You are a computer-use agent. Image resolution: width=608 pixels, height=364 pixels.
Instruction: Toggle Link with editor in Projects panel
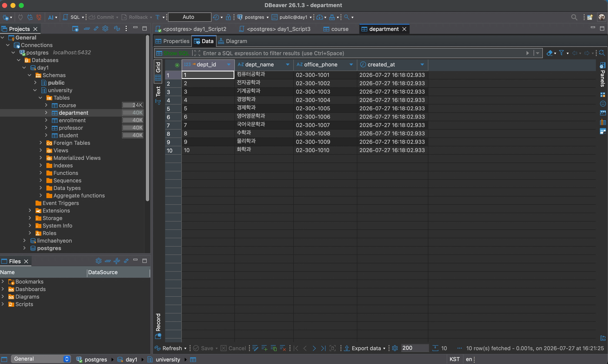(96, 29)
